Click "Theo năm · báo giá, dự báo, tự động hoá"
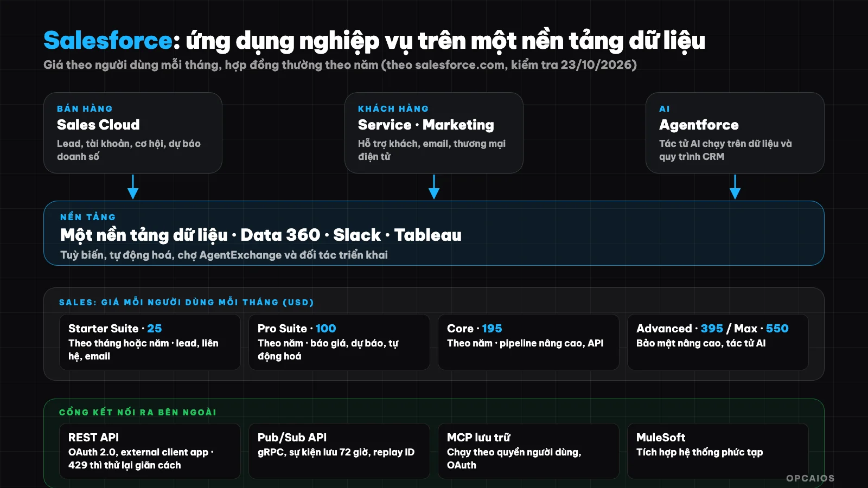 tap(328, 350)
